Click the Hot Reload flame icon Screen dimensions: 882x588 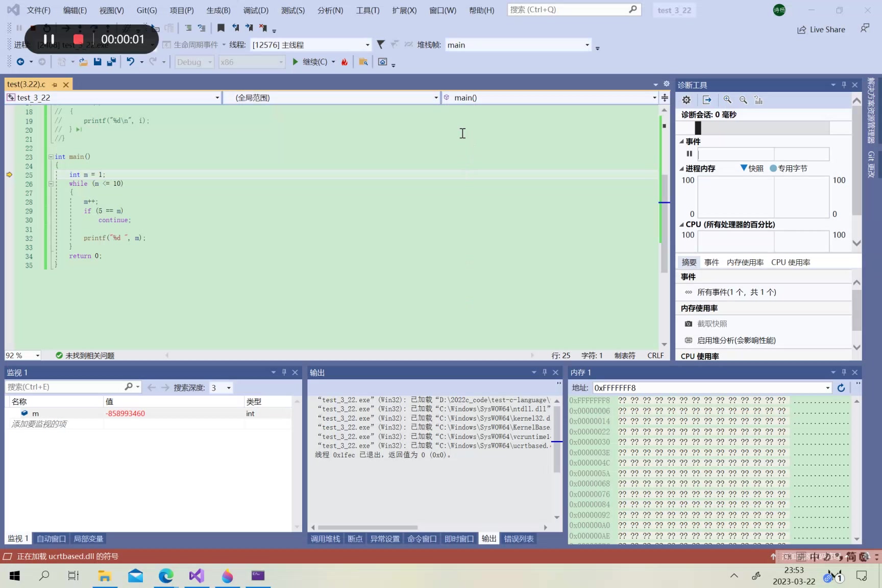point(345,62)
